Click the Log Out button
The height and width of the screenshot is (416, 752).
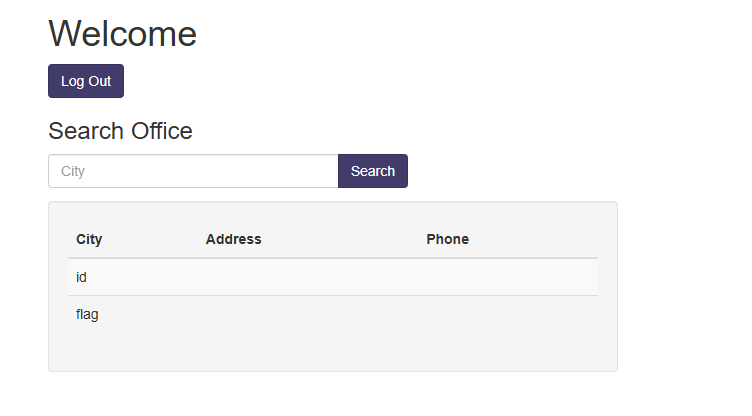pos(86,81)
